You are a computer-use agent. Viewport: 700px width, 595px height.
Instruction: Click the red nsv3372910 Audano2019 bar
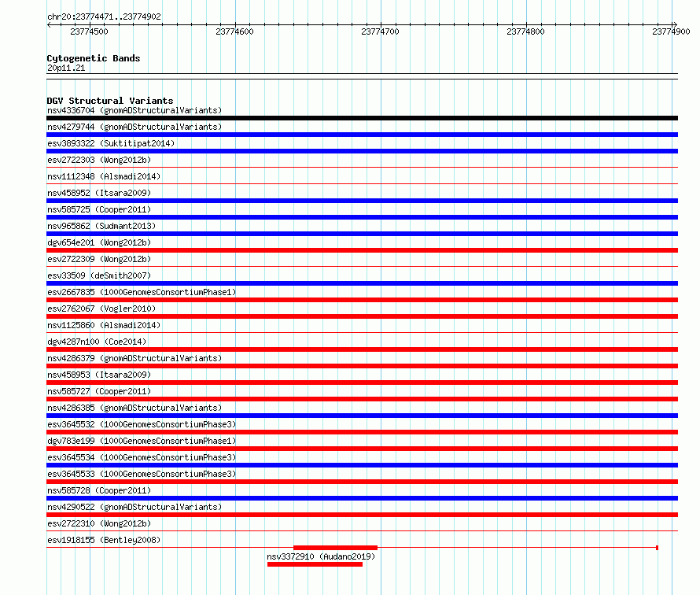click(x=315, y=564)
